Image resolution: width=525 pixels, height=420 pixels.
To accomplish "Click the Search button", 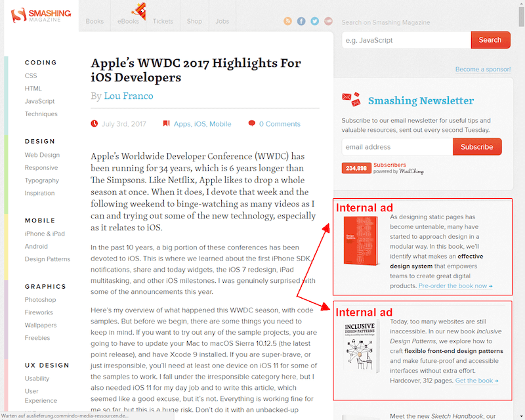I will point(490,40).
